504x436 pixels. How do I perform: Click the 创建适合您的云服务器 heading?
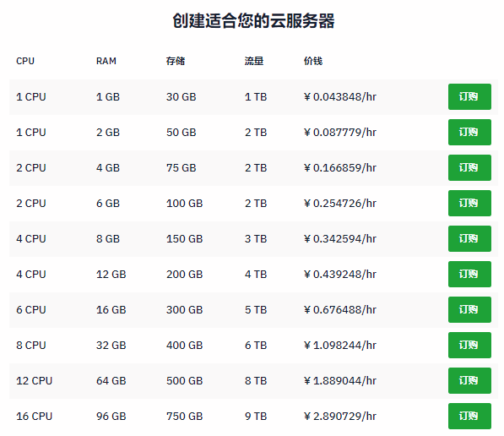[253, 21]
